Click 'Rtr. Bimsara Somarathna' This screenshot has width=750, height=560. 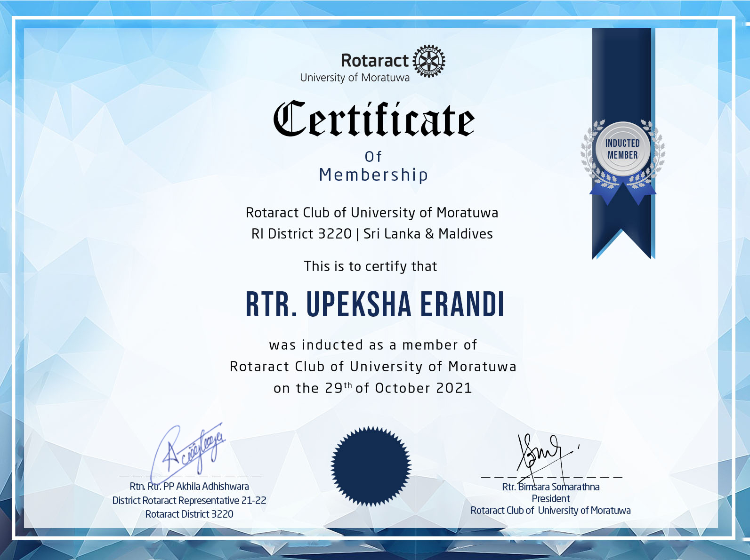coord(551,487)
